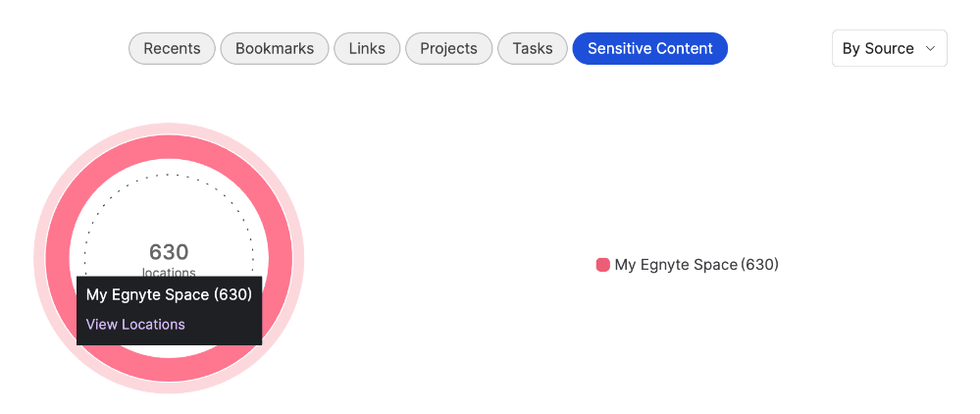Screen dimensions: 980x414
Task: Click the dotted inner circle of the chart
Action: pos(169,175)
